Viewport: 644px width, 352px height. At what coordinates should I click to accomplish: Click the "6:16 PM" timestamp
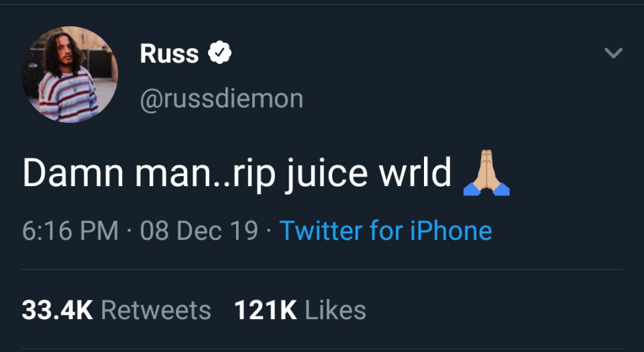[70, 230]
